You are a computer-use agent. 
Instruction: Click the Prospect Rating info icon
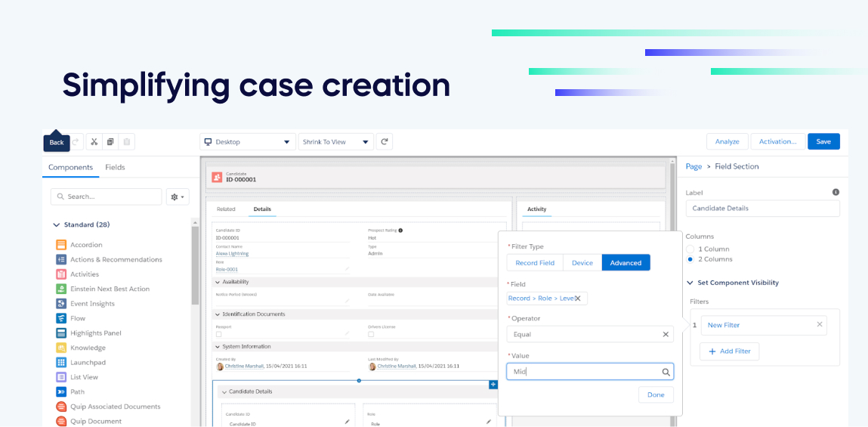(400, 230)
